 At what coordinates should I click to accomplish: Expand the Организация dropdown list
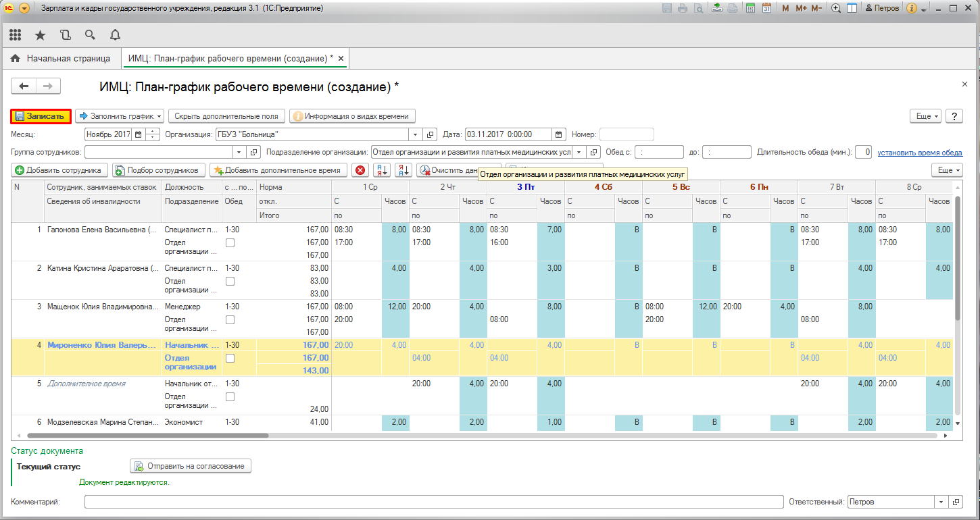click(x=416, y=134)
